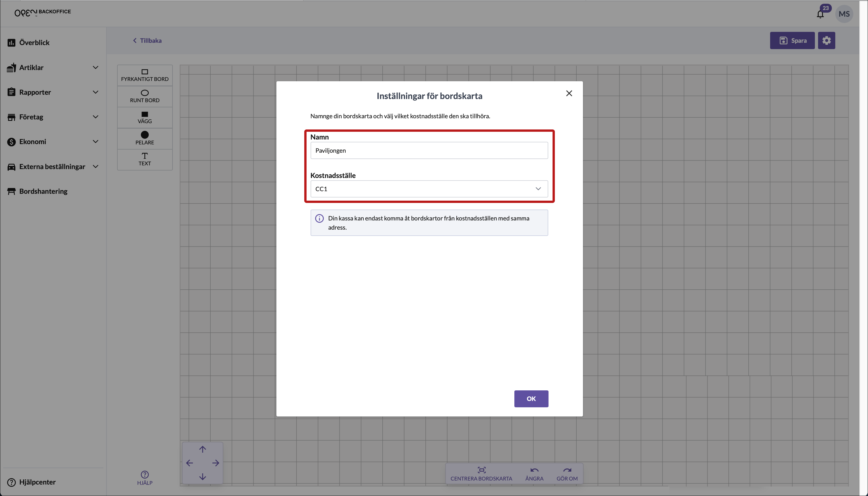
Task: Open the MS user avatar menu
Action: coord(844,14)
